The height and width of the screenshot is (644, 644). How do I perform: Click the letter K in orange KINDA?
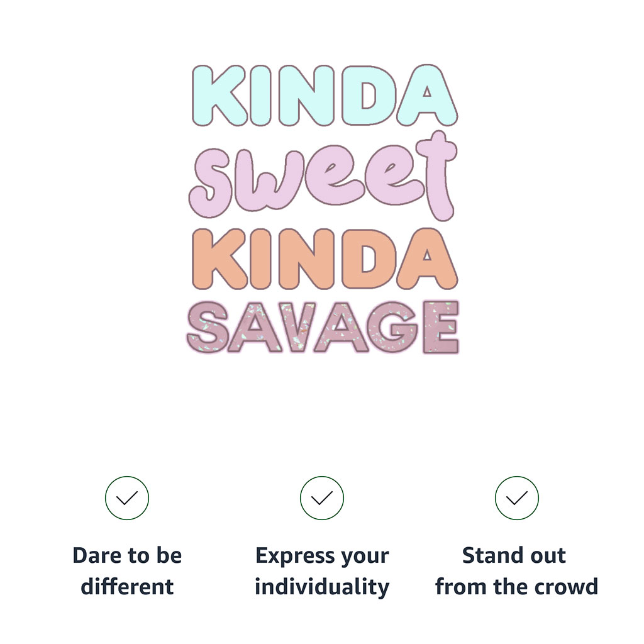(219, 259)
